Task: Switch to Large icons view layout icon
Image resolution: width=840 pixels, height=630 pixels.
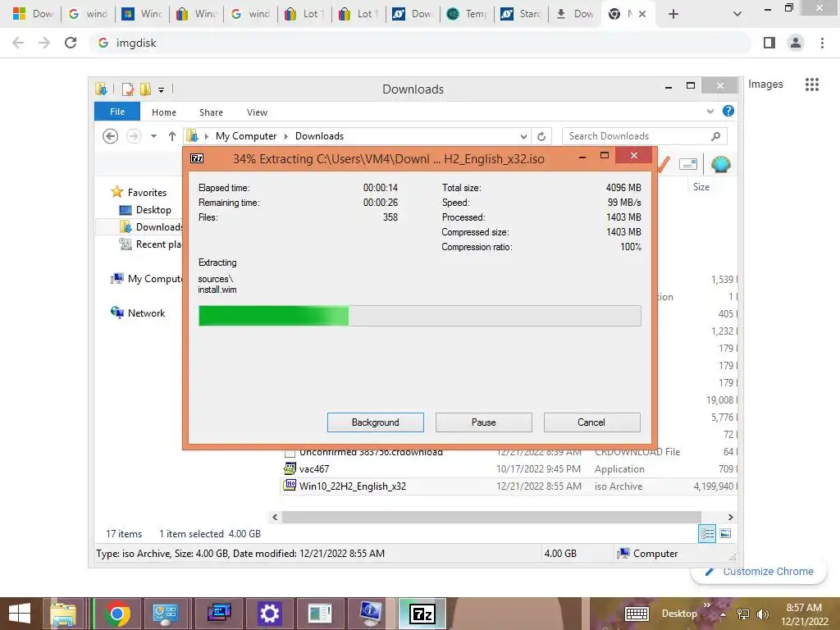Action: coord(725,533)
